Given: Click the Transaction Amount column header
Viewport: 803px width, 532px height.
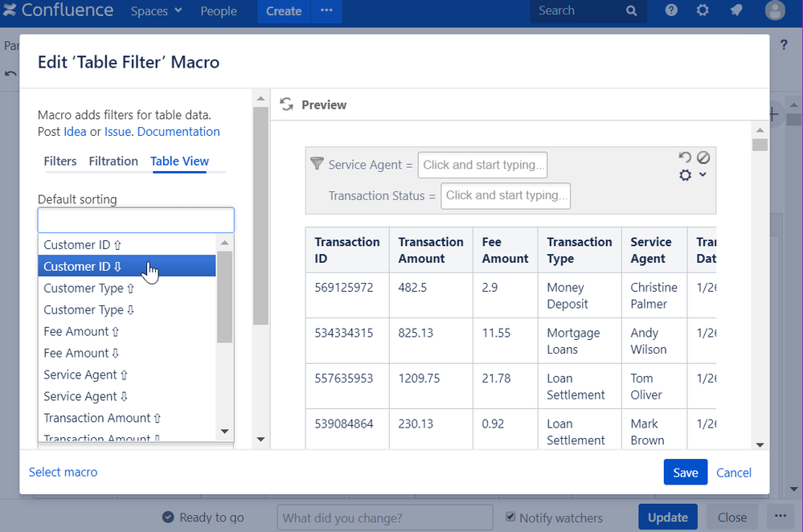Looking at the screenshot, I should tap(431, 250).
